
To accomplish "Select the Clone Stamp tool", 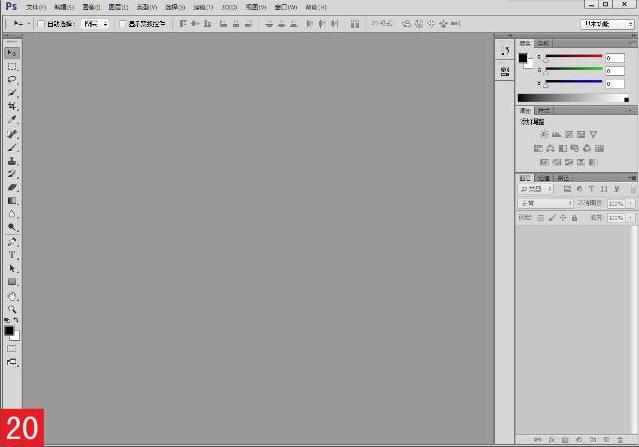I will 12,161.
